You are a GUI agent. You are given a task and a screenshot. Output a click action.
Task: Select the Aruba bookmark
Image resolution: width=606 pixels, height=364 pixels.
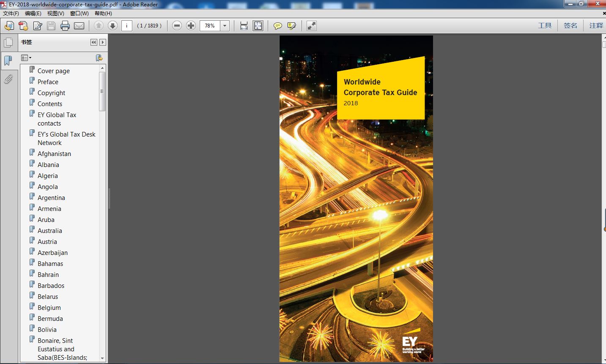(x=46, y=220)
